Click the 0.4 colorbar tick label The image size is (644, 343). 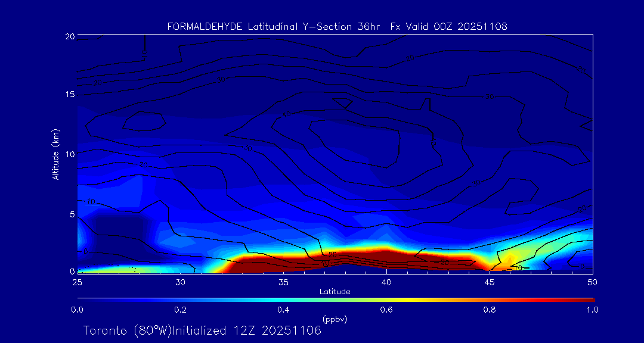(x=283, y=310)
